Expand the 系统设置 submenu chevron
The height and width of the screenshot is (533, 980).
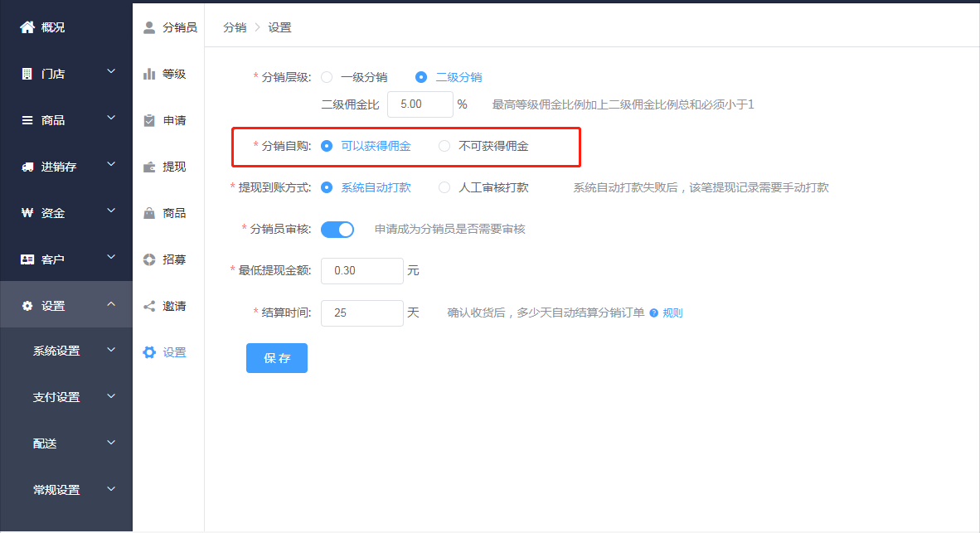point(111,349)
